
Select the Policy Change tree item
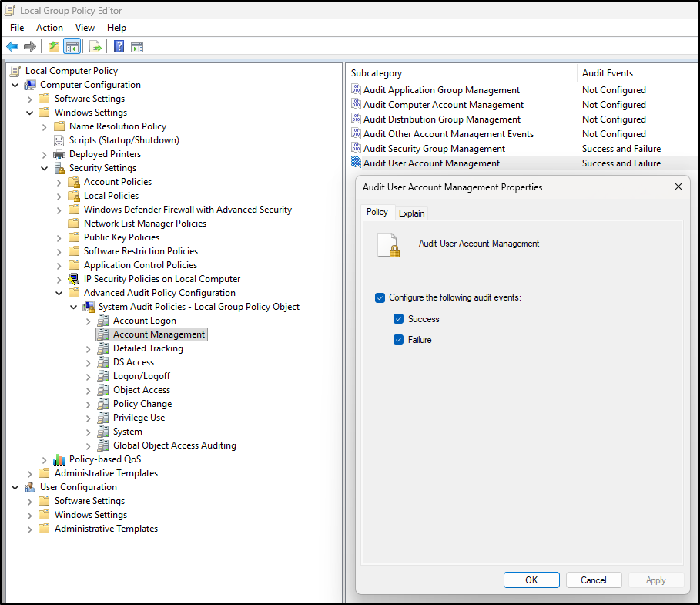[x=142, y=404]
